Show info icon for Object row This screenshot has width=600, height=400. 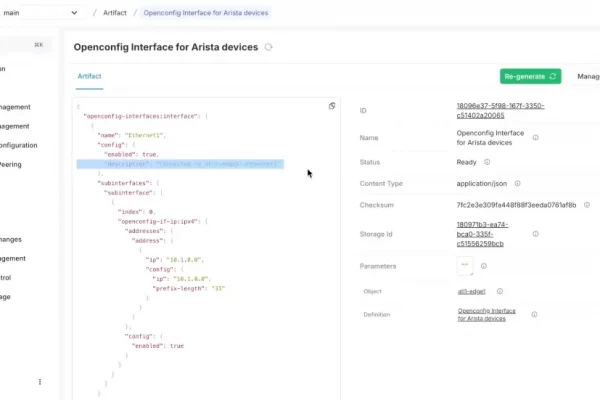point(500,291)
